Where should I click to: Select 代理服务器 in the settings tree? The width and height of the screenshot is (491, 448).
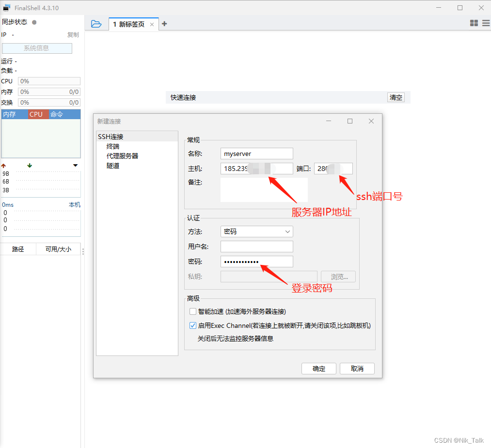(x=122, y=156)
